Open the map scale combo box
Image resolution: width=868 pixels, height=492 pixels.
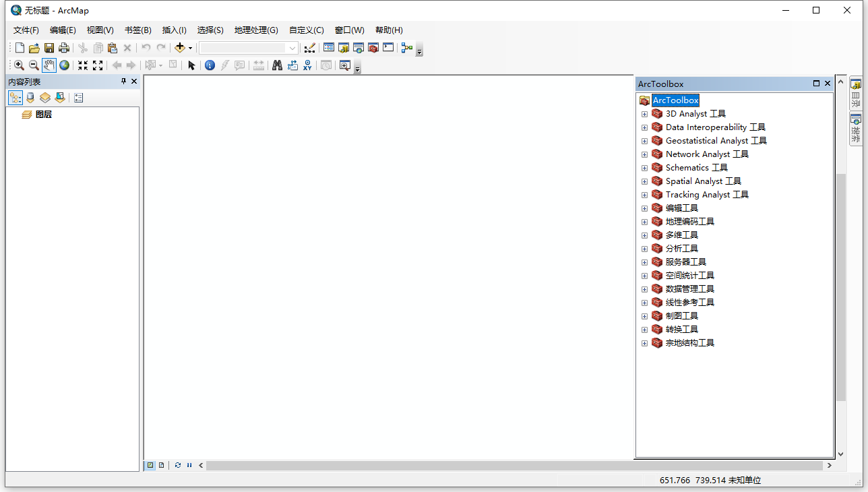pos(249,48)
